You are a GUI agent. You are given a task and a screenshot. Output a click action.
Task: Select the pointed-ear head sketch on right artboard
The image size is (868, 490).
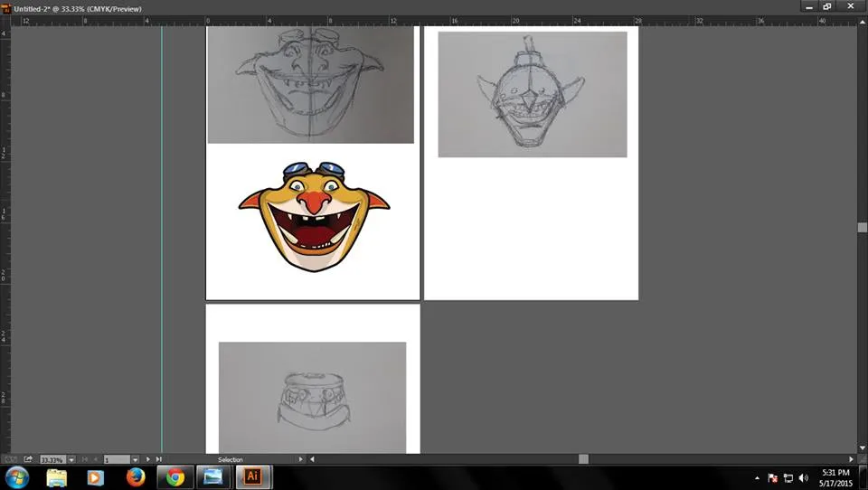533,94
